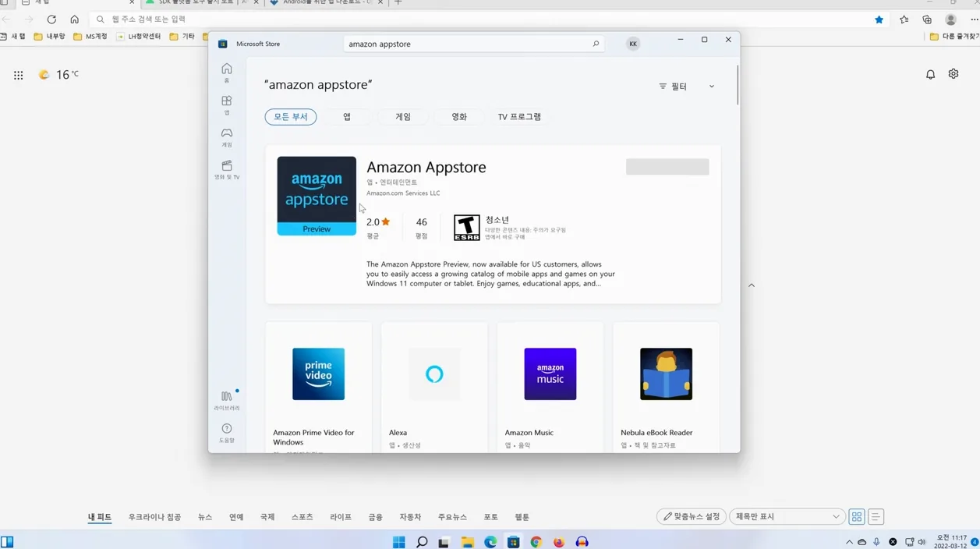Click the Edge address bar
The image size is (980, 549).
point(483,19)
